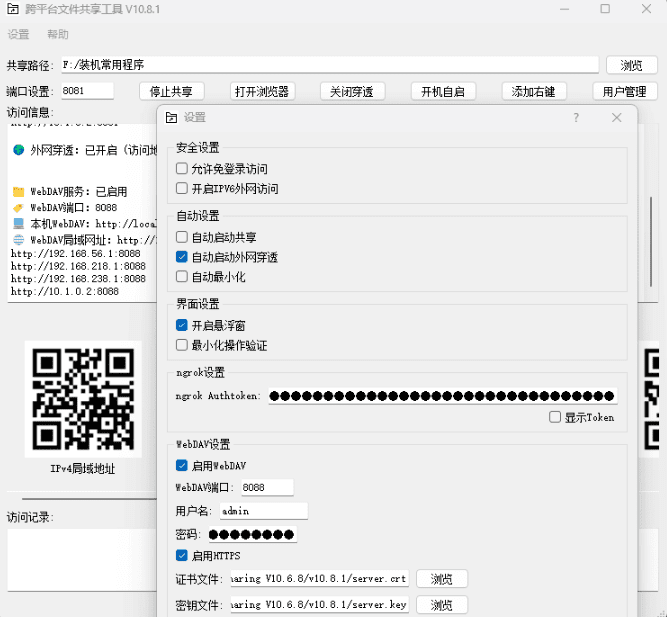Screen dimensions: 667x617
Task: Open the 设置 menu in the main window
Action: point(18,34)
